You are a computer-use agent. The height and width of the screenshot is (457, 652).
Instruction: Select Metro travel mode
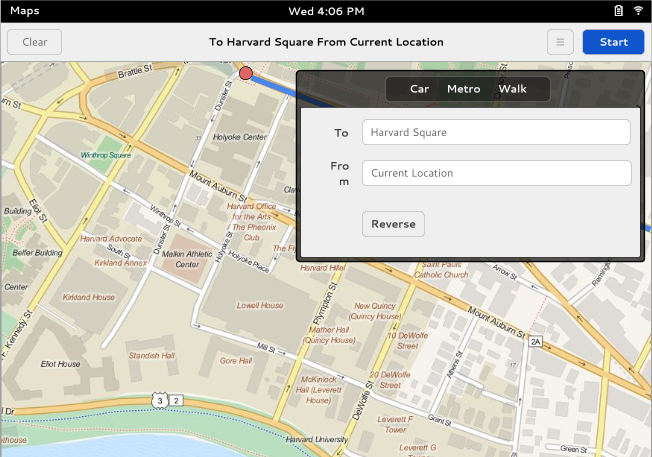click(x=464, y=89)
